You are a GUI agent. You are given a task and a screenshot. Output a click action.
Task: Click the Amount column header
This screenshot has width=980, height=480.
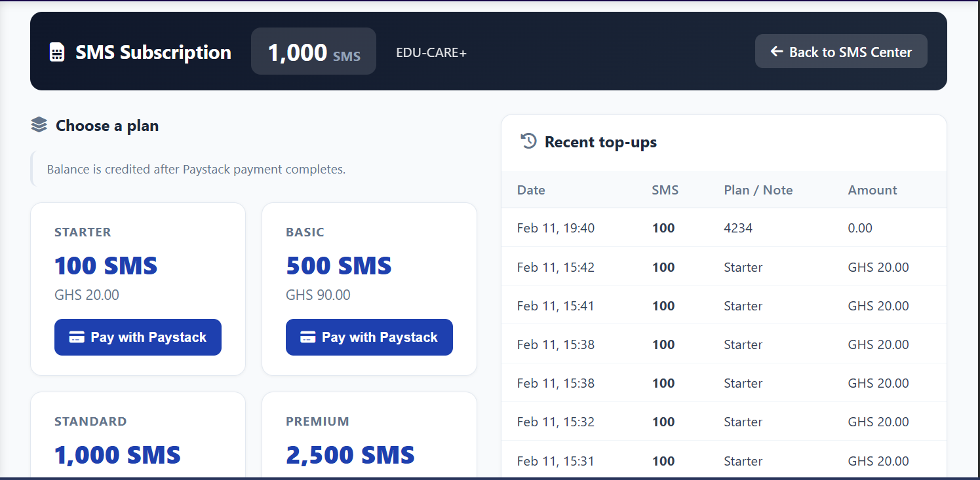872,190
